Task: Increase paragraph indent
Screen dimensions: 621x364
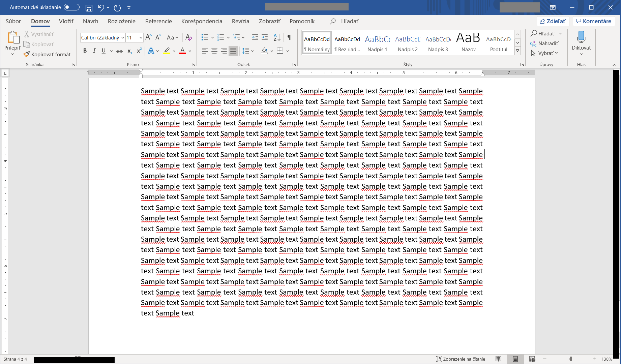Action: tap(265, 37)
